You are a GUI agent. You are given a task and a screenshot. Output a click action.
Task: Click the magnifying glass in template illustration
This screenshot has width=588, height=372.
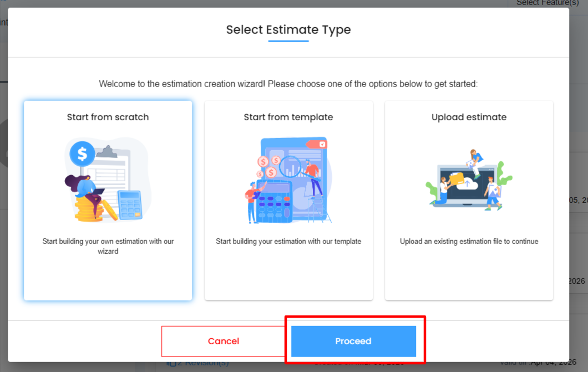click(x=290, y=165)
